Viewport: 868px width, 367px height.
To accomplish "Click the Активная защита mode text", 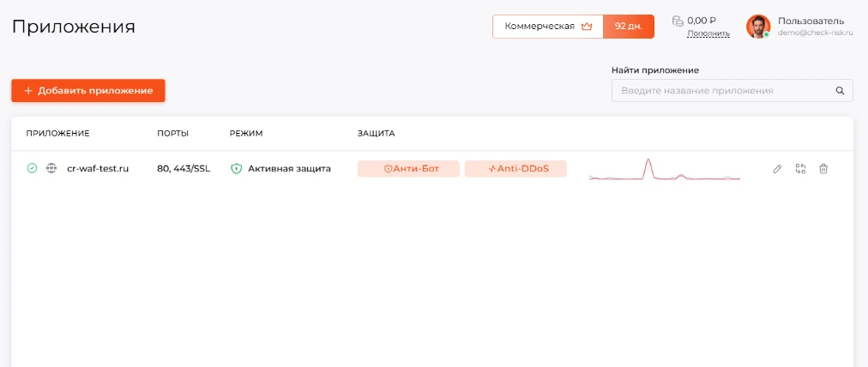I will point(290,169).
